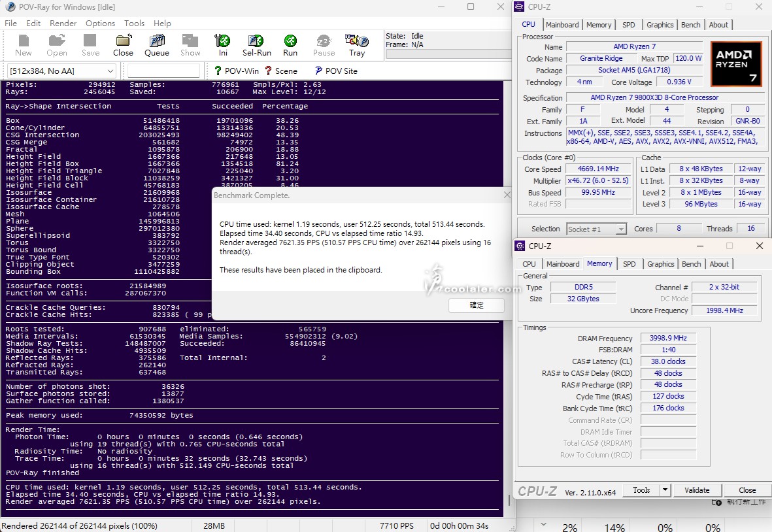
Task: Click the Open file toolbar icon
Action: [57, 45]
